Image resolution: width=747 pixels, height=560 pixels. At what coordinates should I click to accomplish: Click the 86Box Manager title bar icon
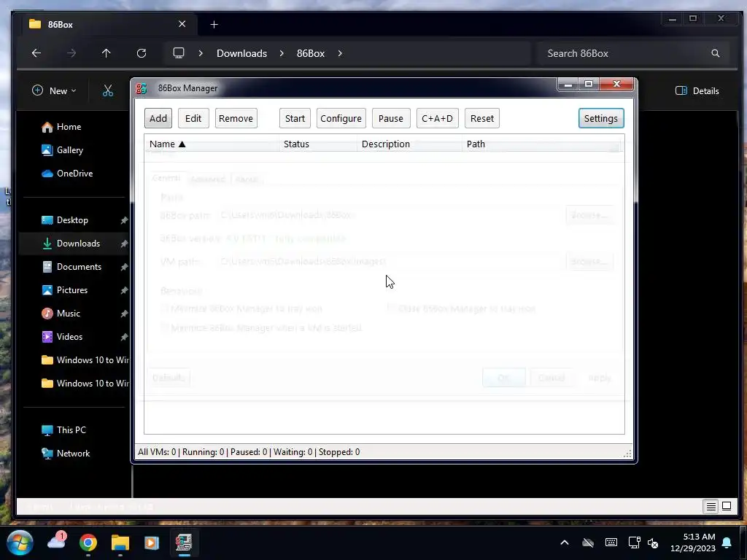[142, 88]
